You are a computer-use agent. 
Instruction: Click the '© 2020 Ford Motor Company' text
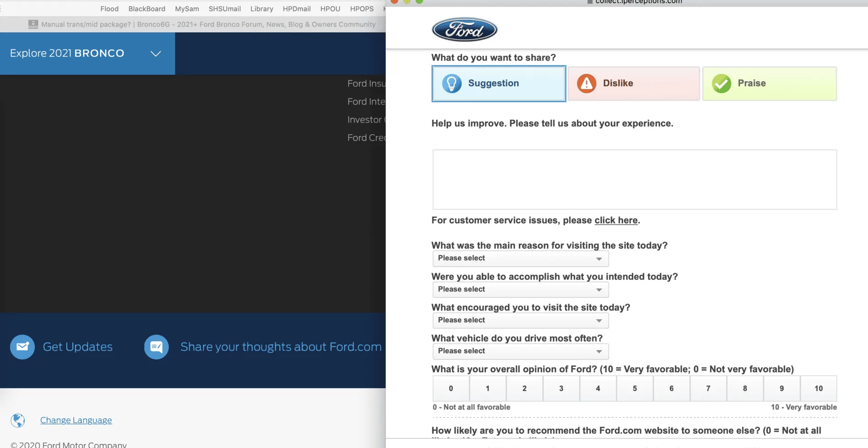[x=69, y=444]
